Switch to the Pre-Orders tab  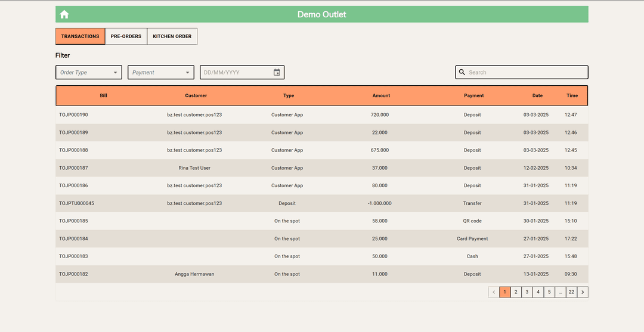pos(126,36)
